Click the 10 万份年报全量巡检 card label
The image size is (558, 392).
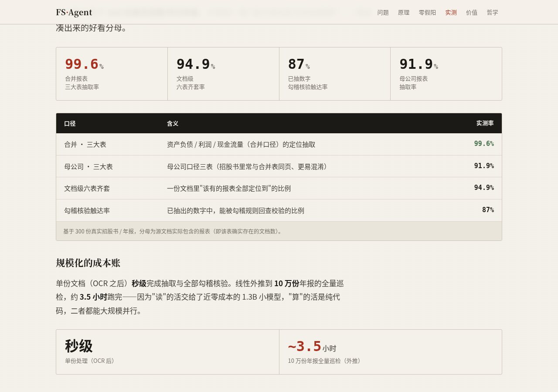(326, 361)
